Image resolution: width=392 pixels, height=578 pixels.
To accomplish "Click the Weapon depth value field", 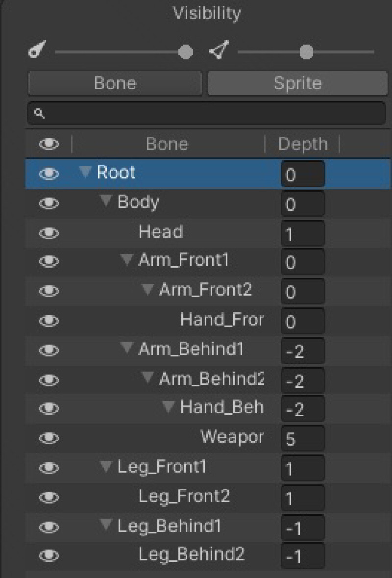I will click(302, 439).
